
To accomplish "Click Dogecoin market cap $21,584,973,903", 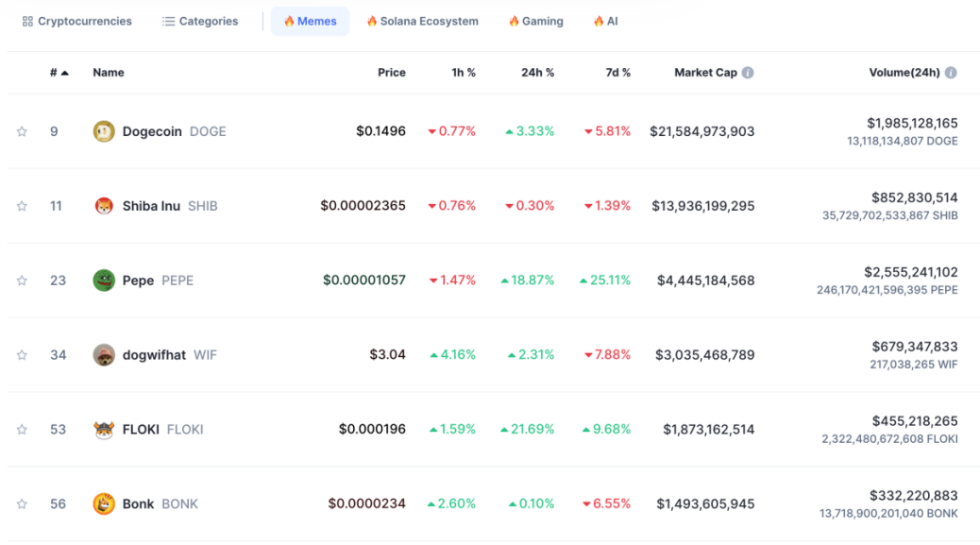I will coord(701,131).
